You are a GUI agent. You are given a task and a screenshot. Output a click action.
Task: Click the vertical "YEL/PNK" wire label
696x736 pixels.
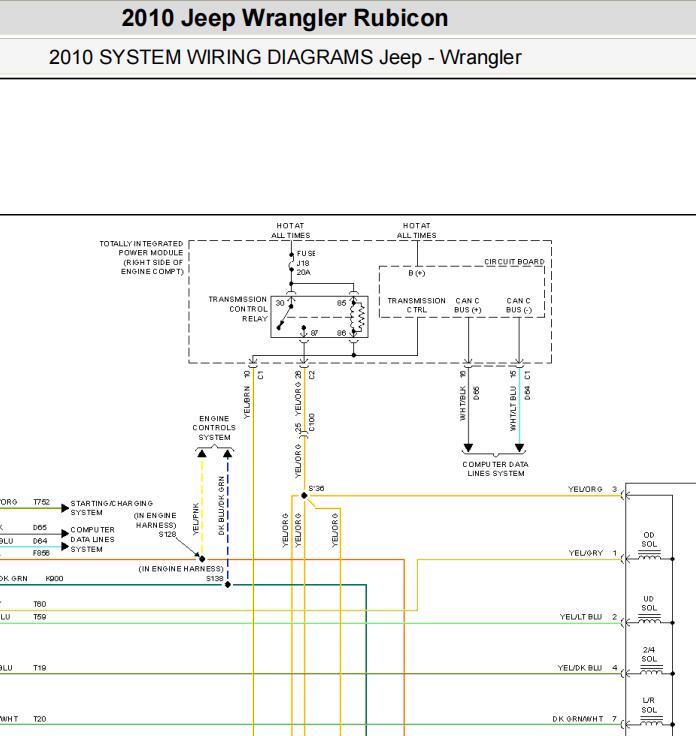(196, 519)
